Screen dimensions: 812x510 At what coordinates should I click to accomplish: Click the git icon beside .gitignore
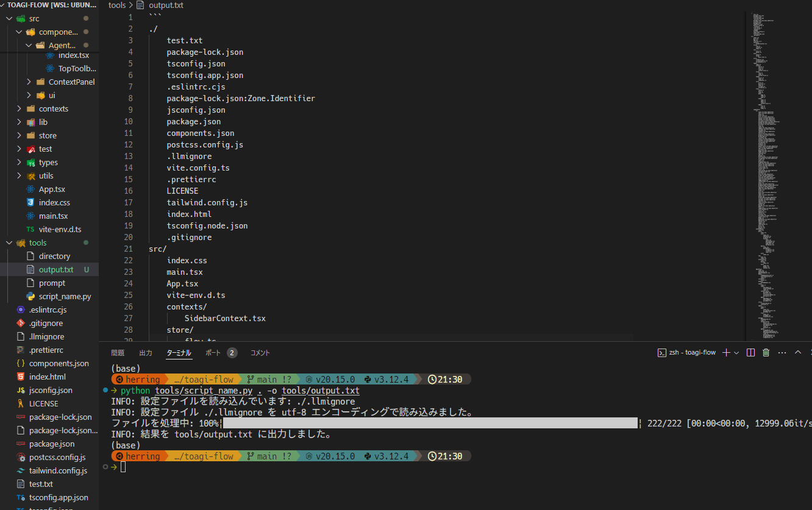coord(21,323)
